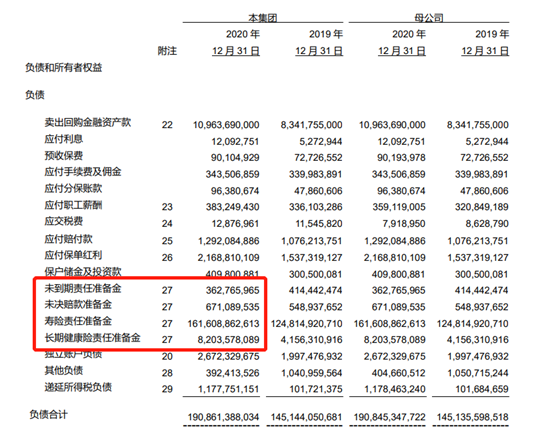The height and width of the screenshot is (439, 550).
Task: Select the total 145,135,598,518
Action: click(473, 417)
